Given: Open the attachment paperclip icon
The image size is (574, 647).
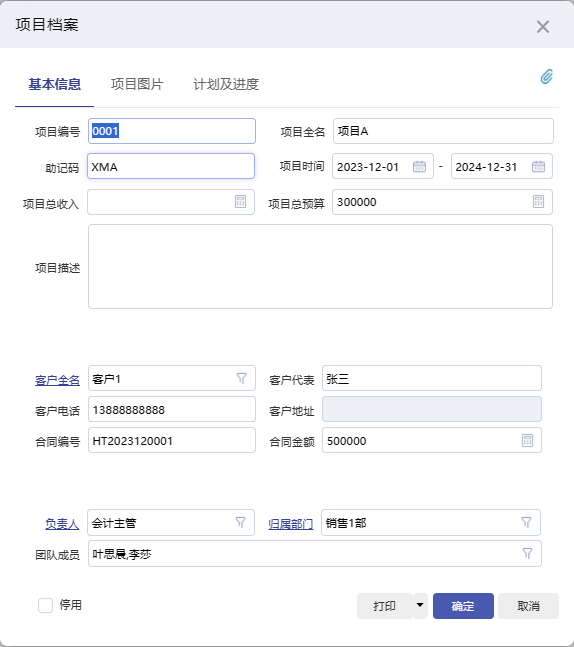Looking at the screenshot, I should pos(547,77).
